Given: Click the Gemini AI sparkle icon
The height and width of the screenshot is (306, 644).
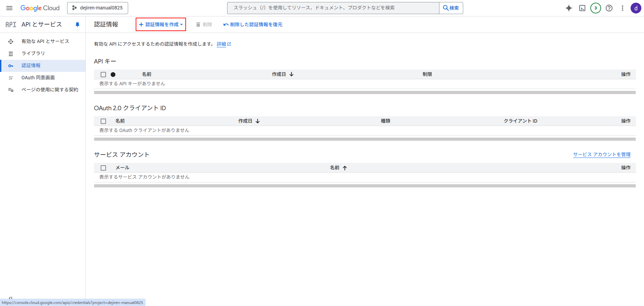Looking at the screenshot, I should [569, 8].
